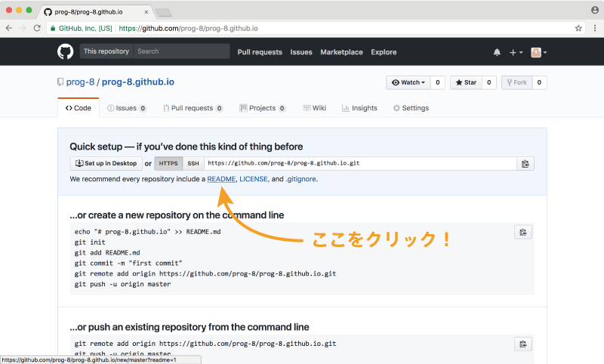Copy the repository clone URL to clipboard

click(x=525, y=164)
